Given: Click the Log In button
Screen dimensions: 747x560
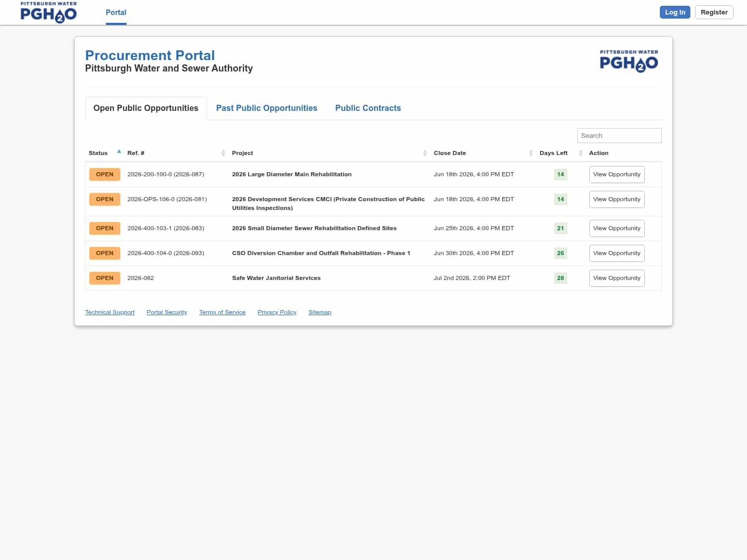Looking at the screenshot, I should 675,12.
